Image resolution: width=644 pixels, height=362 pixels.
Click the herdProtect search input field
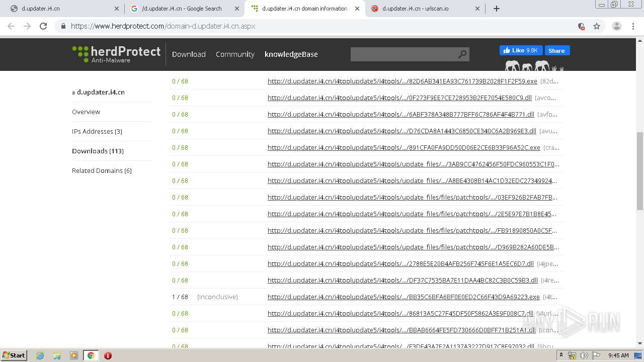[404, 54]
